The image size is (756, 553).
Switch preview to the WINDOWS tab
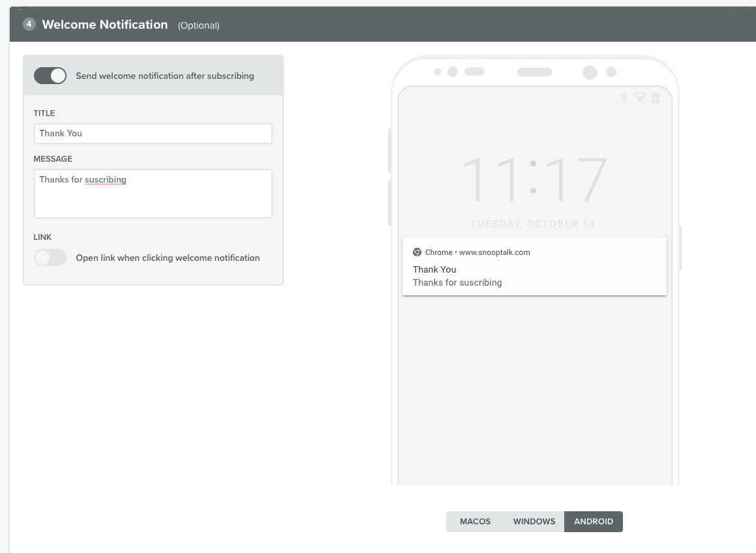[x=534, y=522]
